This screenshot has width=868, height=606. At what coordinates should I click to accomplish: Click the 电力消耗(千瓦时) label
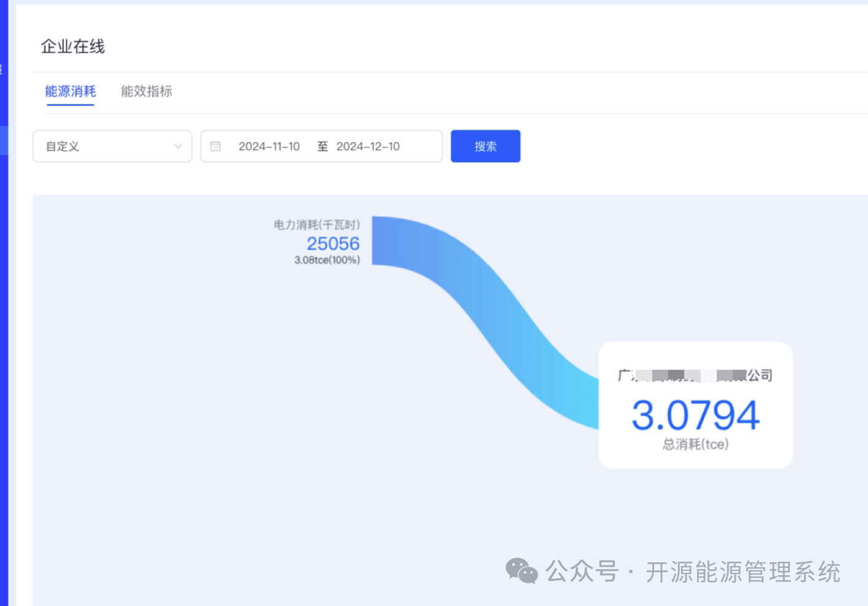317,225
